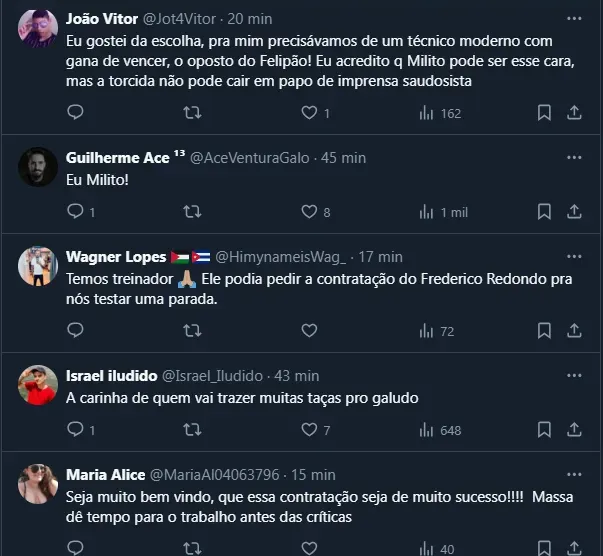
Task: Open more options on Guilherme Ace's tweet
Action: 573,158
